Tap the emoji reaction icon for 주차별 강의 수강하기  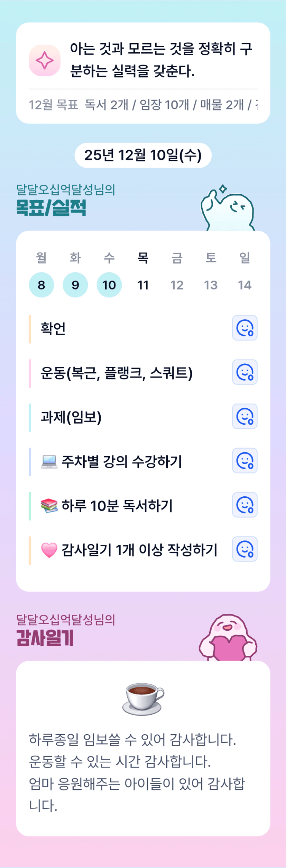tap(245, 460)
